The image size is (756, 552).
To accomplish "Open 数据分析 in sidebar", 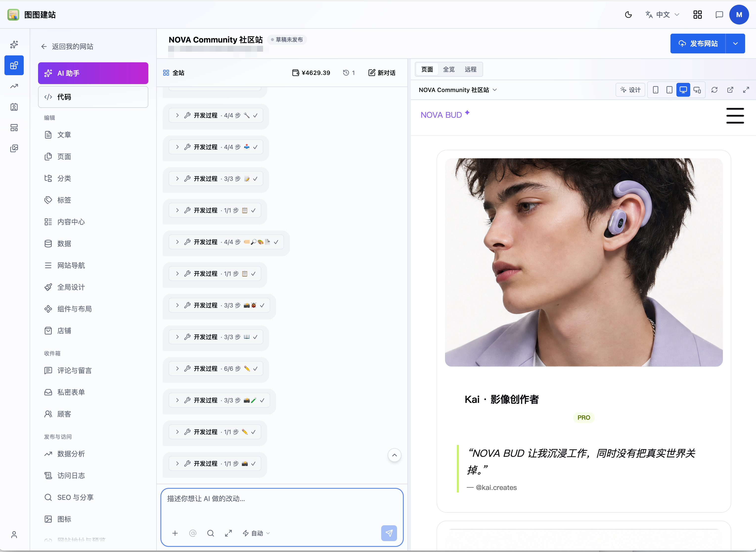I will tap(93, 454).
